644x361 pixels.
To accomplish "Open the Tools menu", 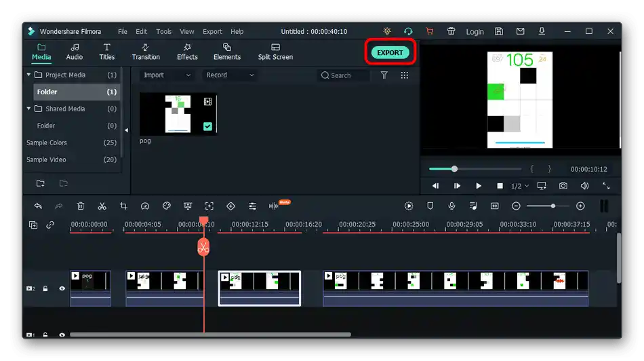I will click(x=163, y=32).
